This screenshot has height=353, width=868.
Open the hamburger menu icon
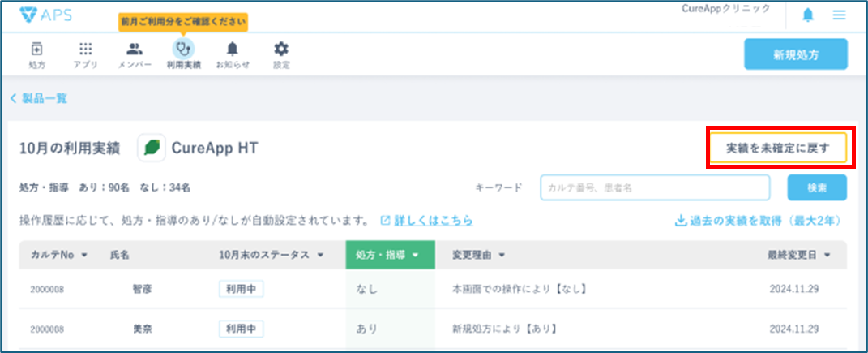[x=839, y=15]
